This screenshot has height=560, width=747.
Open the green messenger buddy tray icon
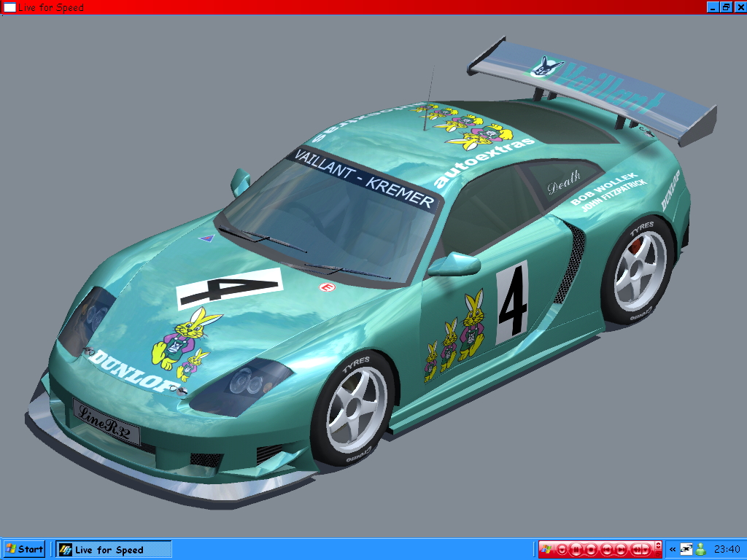701,549
